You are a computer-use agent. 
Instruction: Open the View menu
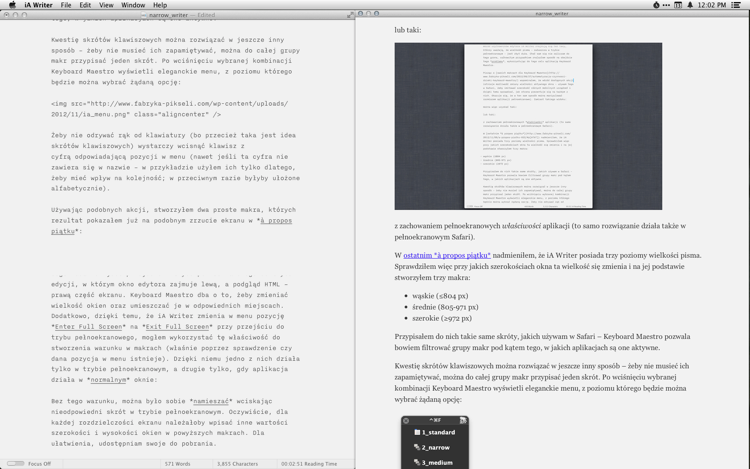106,5
